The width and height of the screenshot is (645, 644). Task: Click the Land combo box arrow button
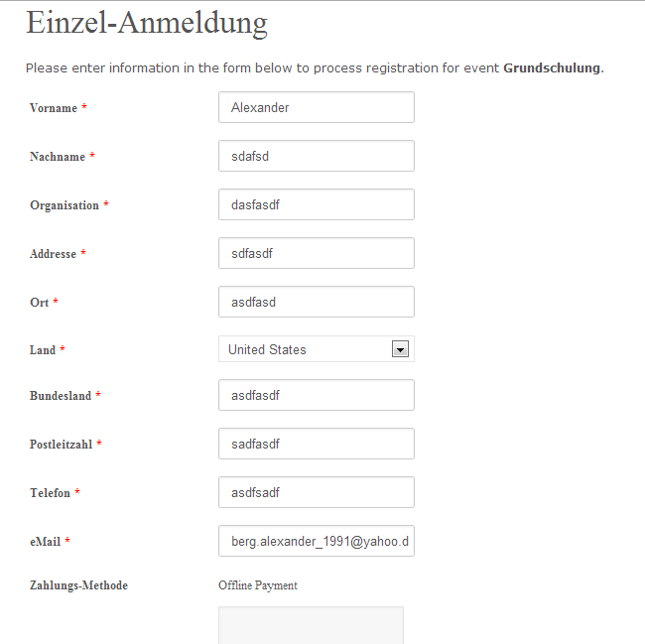[x=400, y=349]
